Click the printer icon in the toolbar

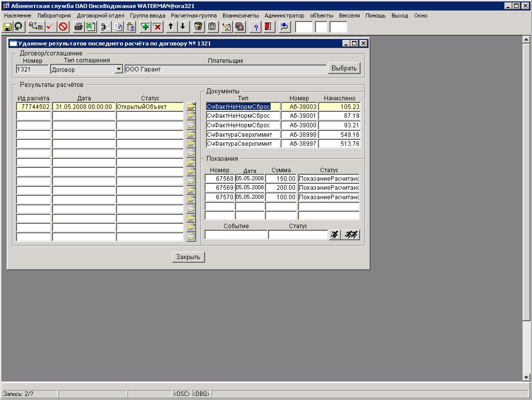click(78, 26)
